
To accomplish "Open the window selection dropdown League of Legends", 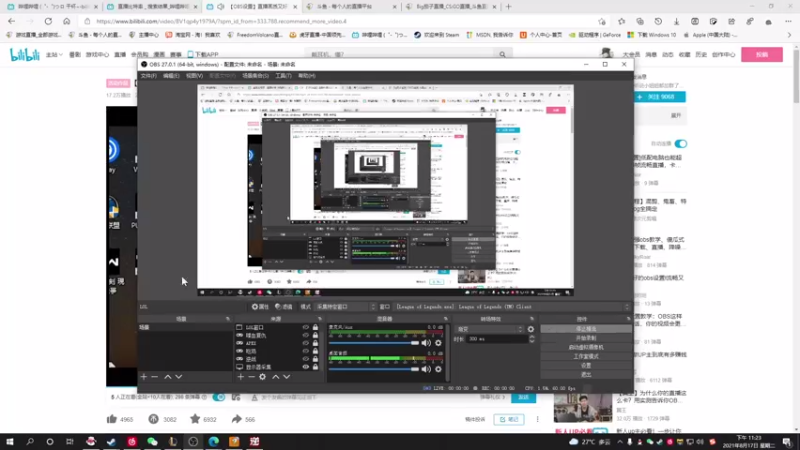I will pyautogui.click(x=512, y=307).
